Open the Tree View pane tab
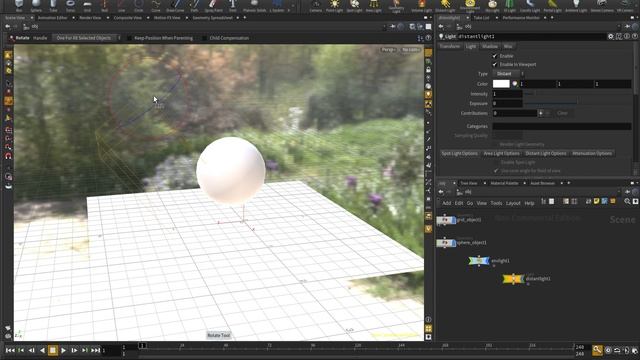Screen dimensions: 640x360 click(469, 183)
